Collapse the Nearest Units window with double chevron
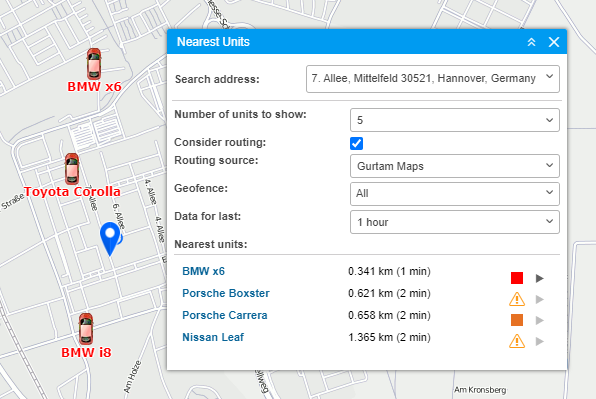Image resolution: width=596 pixels, height=399 pixels. 531,42
